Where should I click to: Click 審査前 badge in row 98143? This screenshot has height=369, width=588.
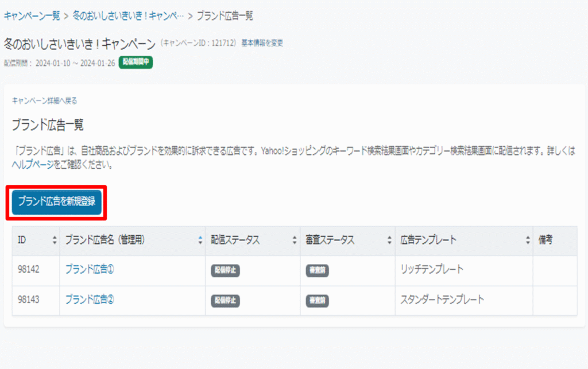click(317, 301)
